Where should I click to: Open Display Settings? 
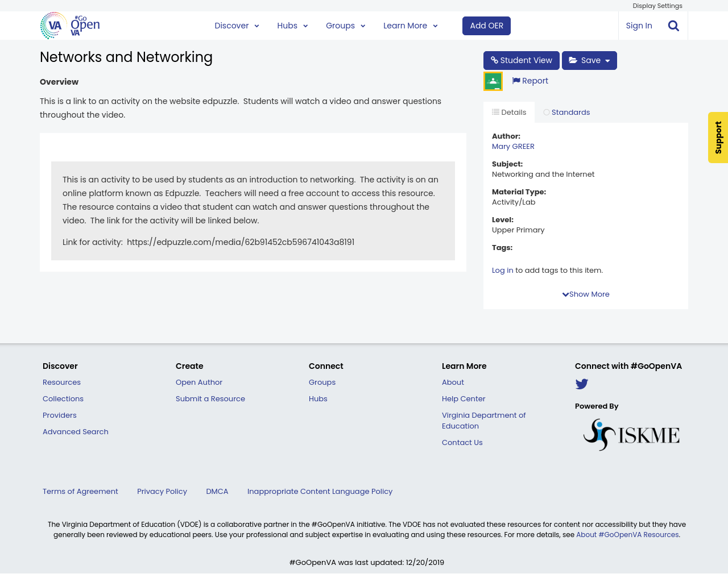(x=657, y=6)
